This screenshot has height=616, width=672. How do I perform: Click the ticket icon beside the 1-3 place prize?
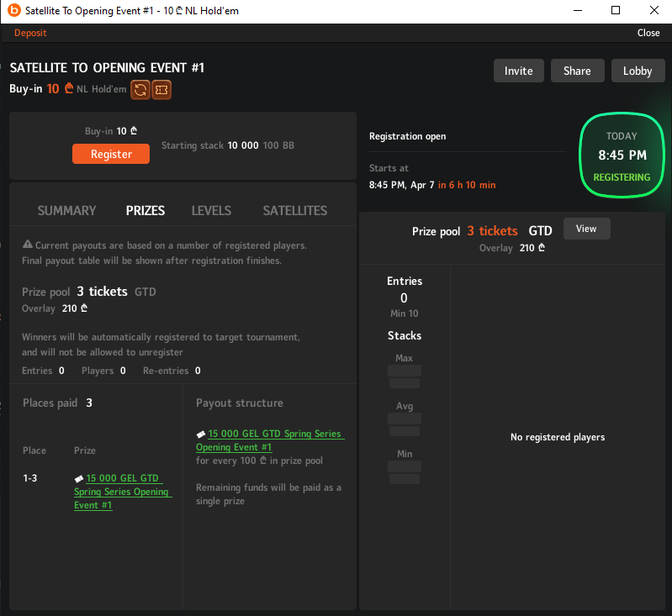click(x=79, y=478)
